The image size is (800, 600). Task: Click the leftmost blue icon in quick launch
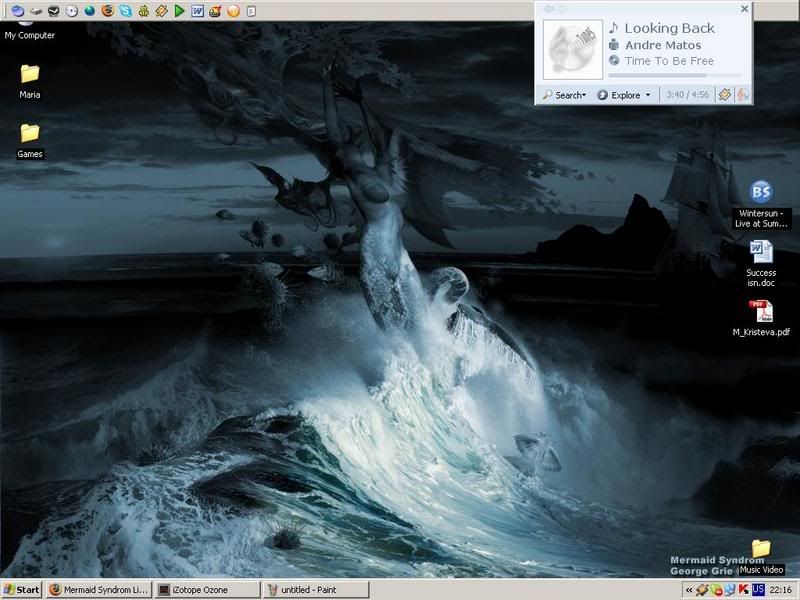pos(18,11)
